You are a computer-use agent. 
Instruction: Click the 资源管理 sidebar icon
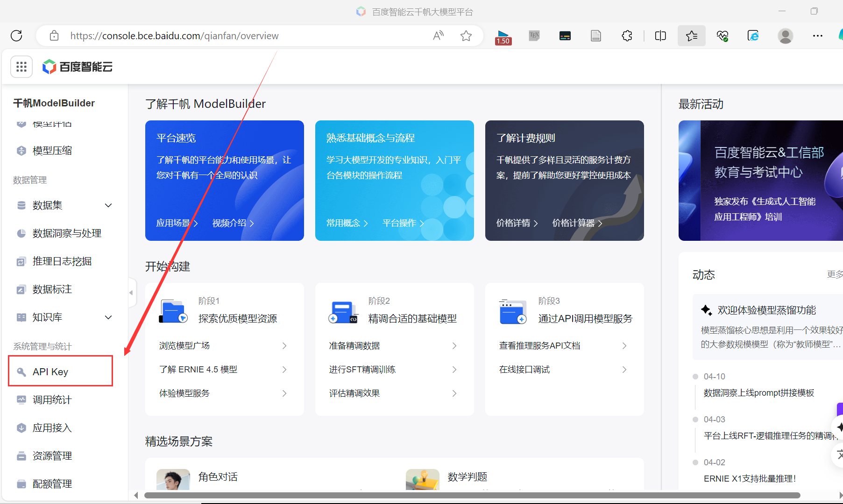[x=21, y=456]
